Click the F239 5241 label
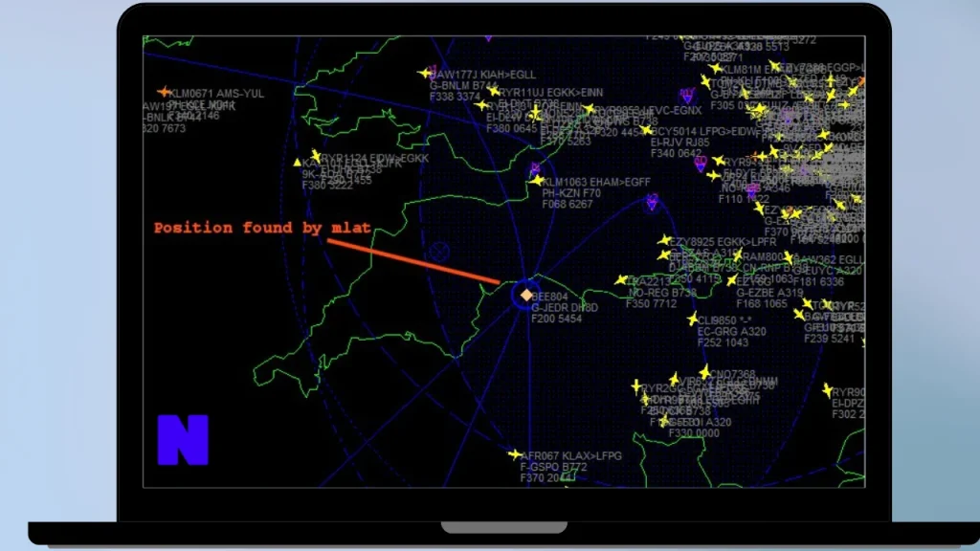The height and width of the screenshot is (551, 980). pyautogui.click(x=829, y=338)
